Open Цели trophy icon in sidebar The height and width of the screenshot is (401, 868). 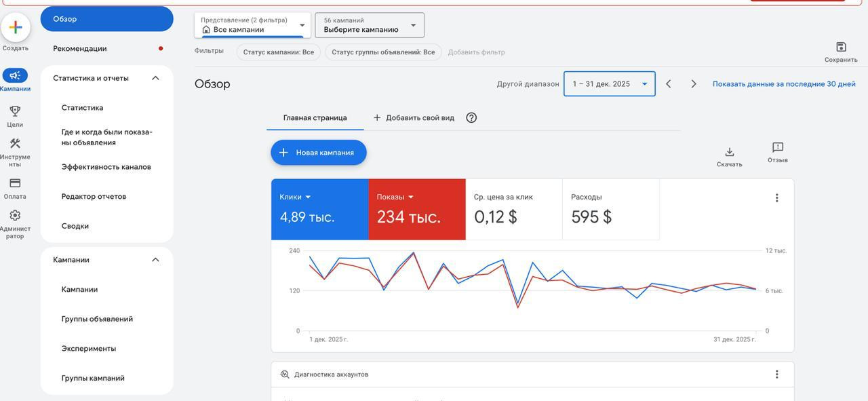(15, 111)
